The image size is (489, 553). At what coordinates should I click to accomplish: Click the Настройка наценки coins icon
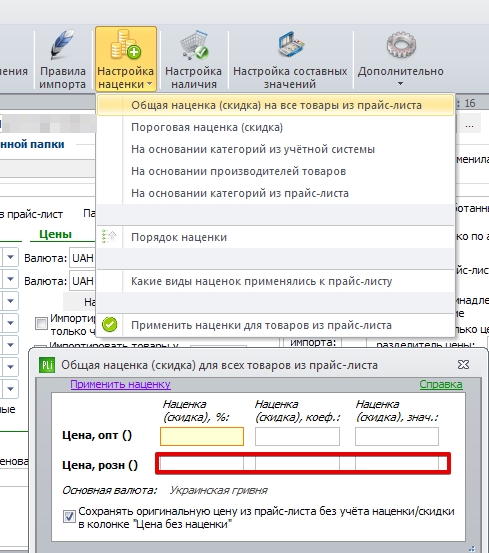126,44
